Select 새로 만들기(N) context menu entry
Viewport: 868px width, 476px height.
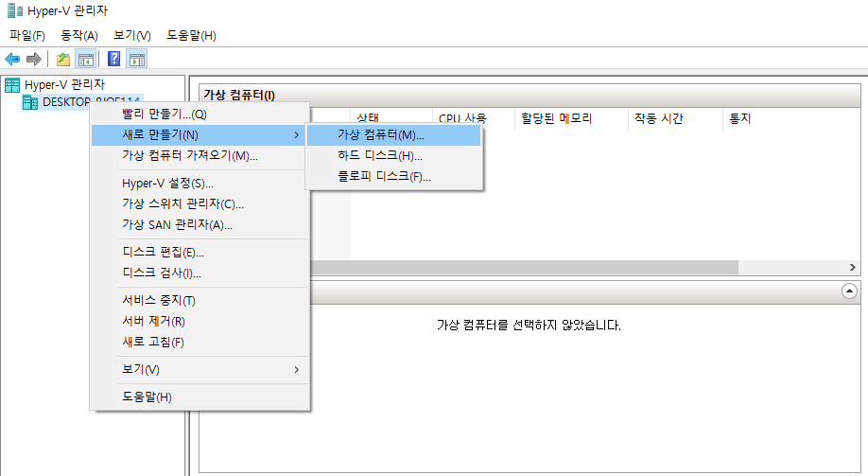point(199,135)
